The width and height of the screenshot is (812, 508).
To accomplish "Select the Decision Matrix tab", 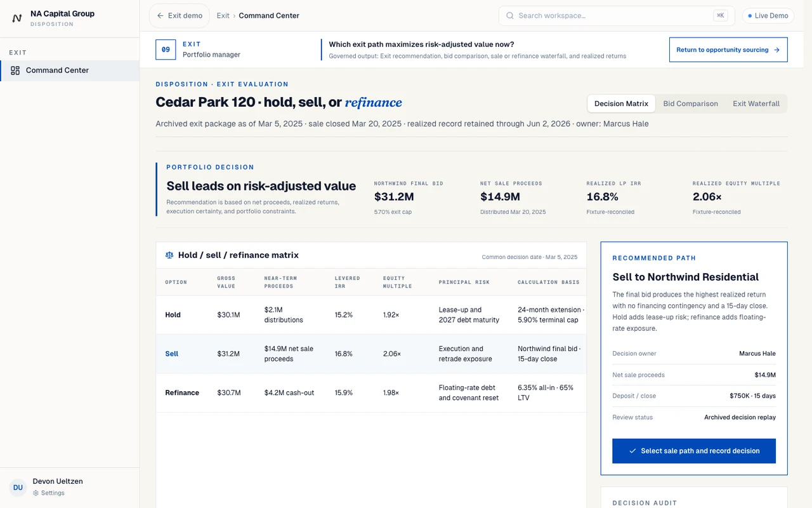I will click(x=621, y=104).
